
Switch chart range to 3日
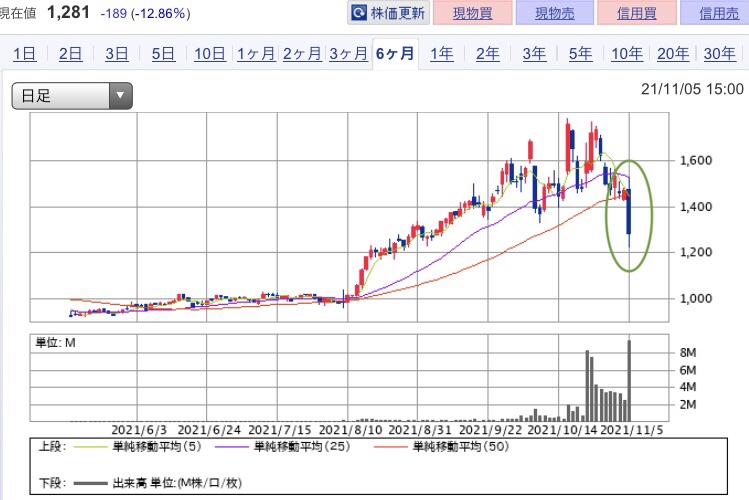click(117, 53)
